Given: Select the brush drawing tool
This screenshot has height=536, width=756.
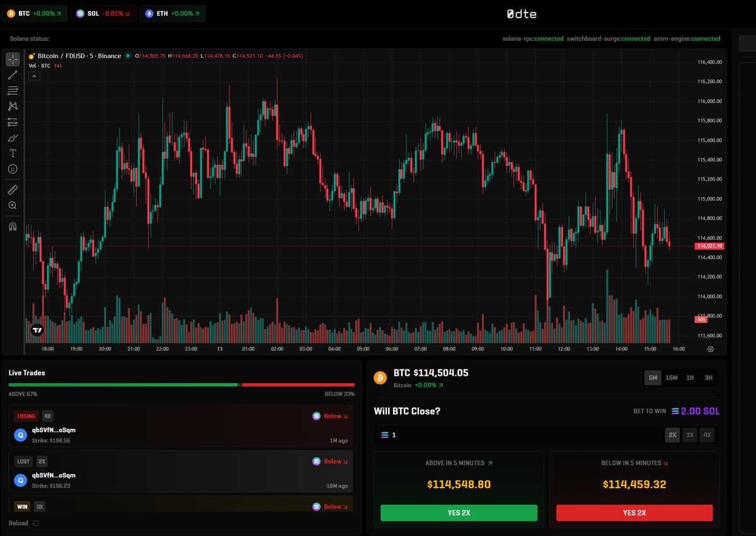Looking at the screenshot, I should (13, 137).
